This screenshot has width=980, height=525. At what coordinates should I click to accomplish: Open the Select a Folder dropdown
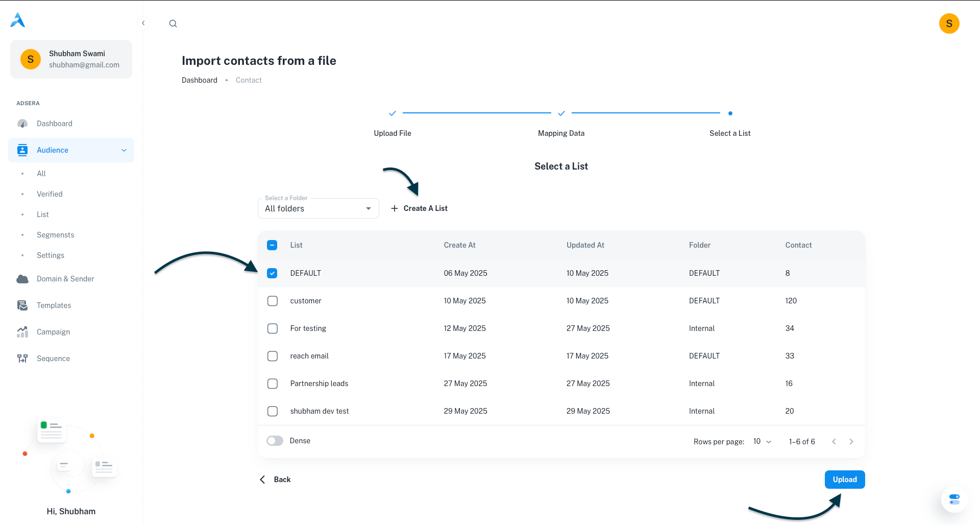coord(318,208)
